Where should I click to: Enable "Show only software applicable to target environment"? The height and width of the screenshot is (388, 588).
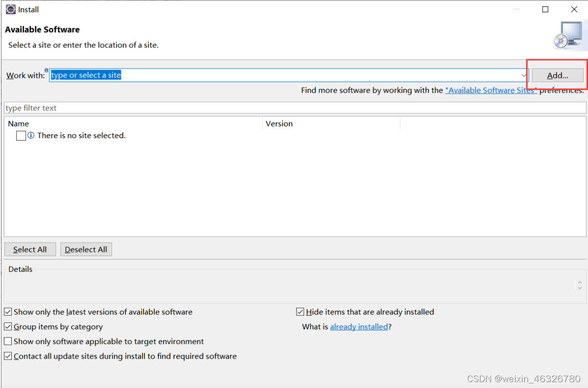click(8, 341)
